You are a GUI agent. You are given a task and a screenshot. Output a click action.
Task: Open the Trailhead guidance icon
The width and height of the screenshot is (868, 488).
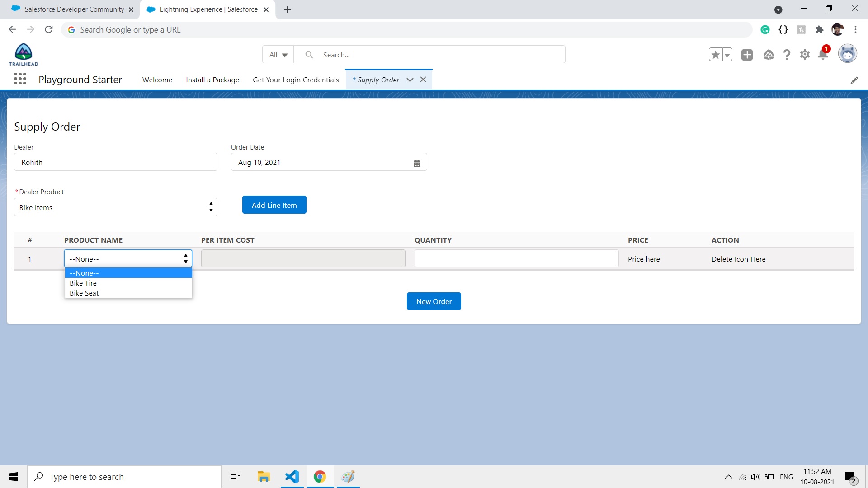[x=769, y=55]
